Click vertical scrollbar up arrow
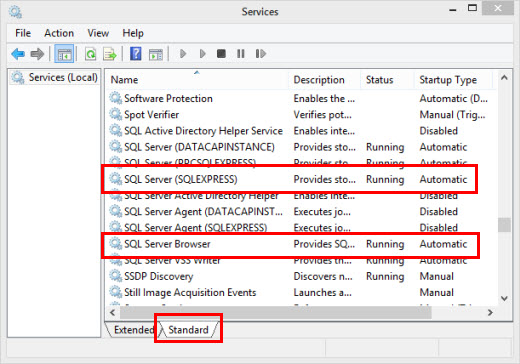 [504, 78]
